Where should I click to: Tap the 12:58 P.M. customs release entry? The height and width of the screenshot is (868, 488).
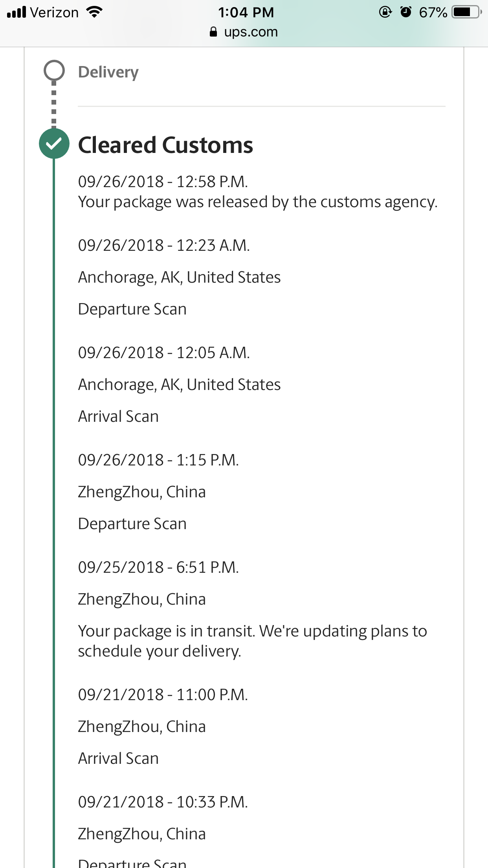pyautogui.click(x=258, y=192)
